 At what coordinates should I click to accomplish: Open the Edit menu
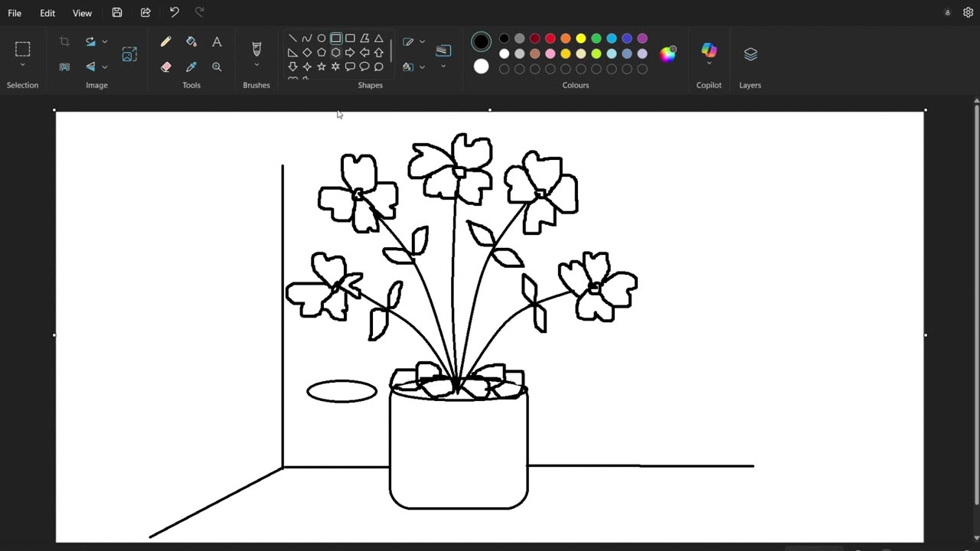(47, 13)
